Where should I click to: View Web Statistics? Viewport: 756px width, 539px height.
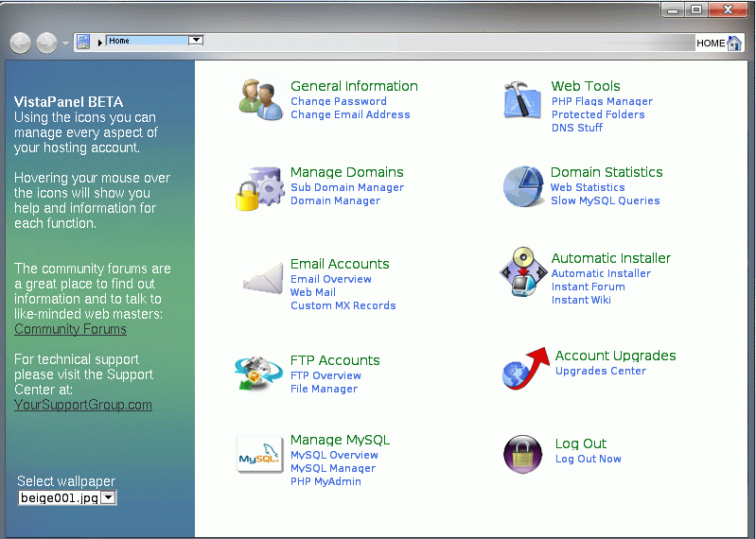point(588,187)
